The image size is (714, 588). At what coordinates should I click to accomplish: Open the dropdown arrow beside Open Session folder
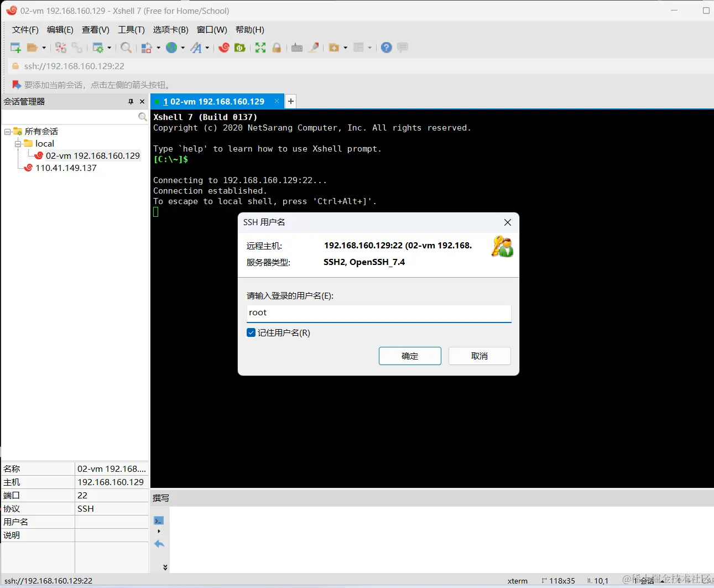point(44,48)
